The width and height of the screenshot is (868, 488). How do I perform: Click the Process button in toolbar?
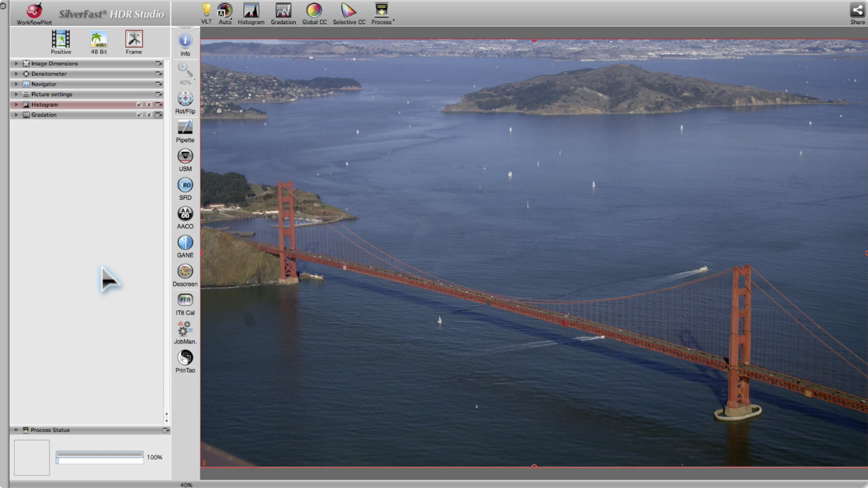point(382,10)
